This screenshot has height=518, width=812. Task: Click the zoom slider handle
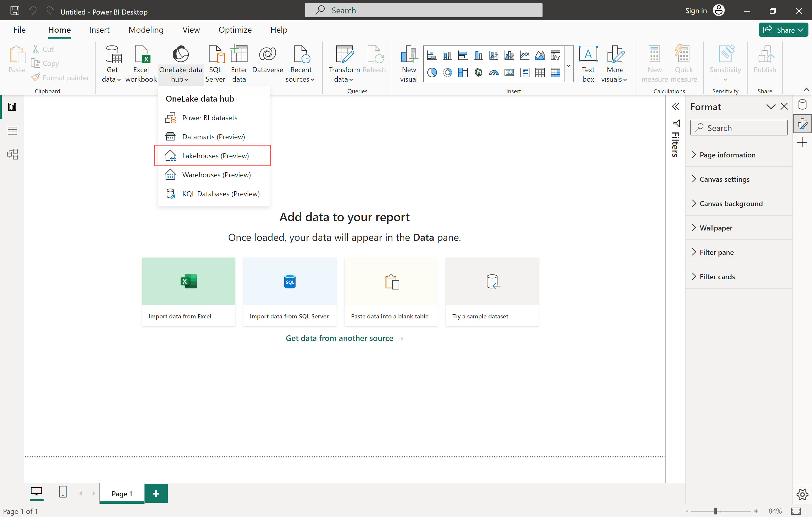point(715,511)
